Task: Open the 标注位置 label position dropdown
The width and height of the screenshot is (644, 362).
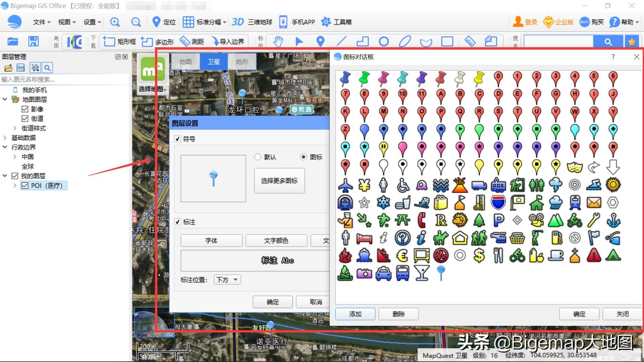Action: 227,279
